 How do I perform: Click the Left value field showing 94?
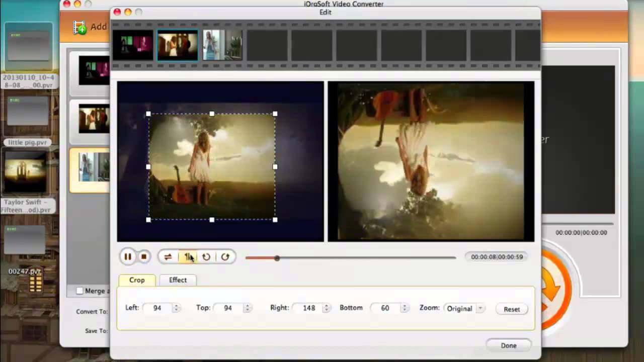157,308
